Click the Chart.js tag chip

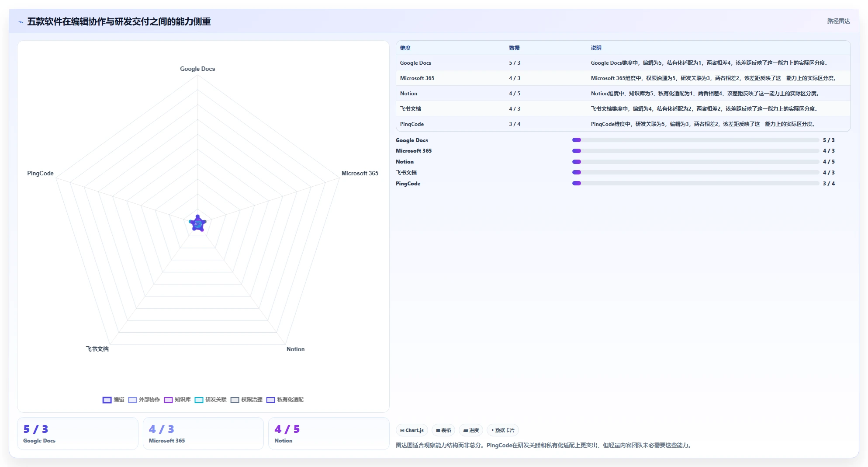(412, 430)
